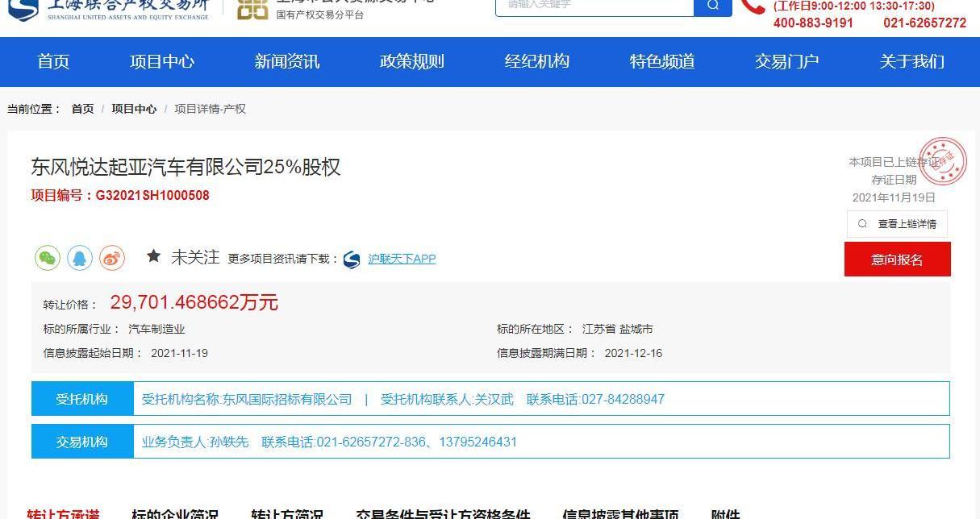Open the 交易门户 navigation menu
Image resolution: width=980 pixels, height=519 pixels.
pos(787,61)
